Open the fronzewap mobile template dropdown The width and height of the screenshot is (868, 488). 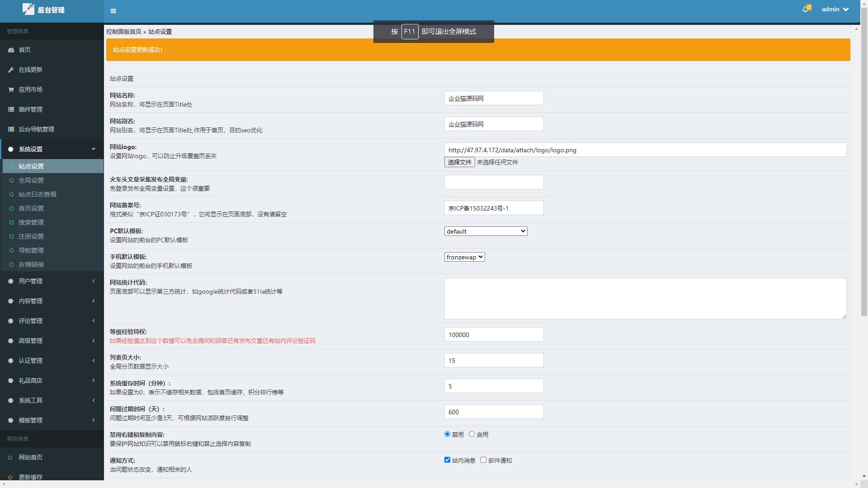(464, 257)
